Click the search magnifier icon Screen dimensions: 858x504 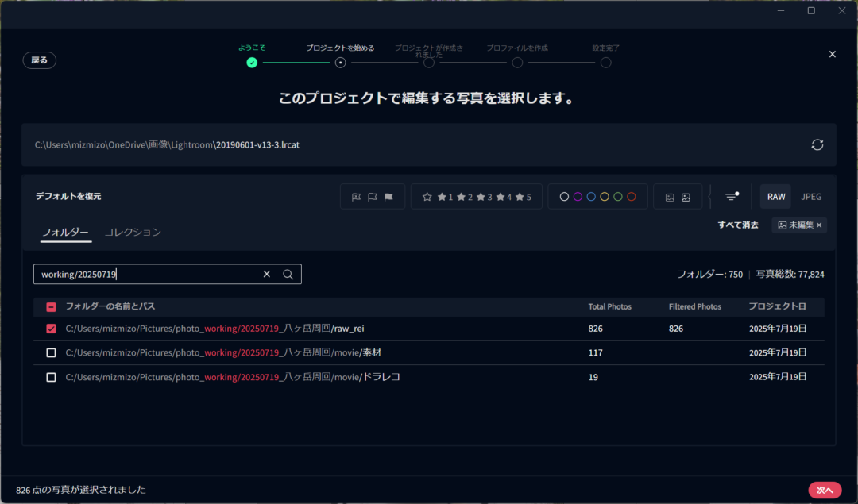(288, 275)
